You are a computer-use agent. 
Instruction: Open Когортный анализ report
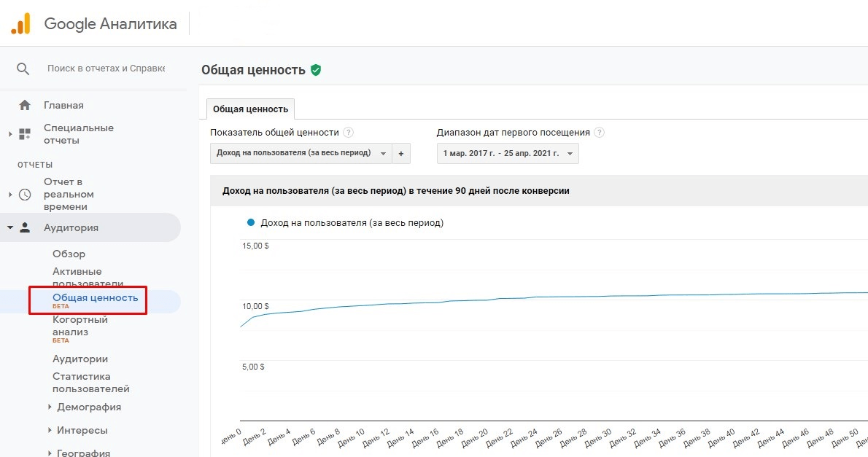(80, 326)
